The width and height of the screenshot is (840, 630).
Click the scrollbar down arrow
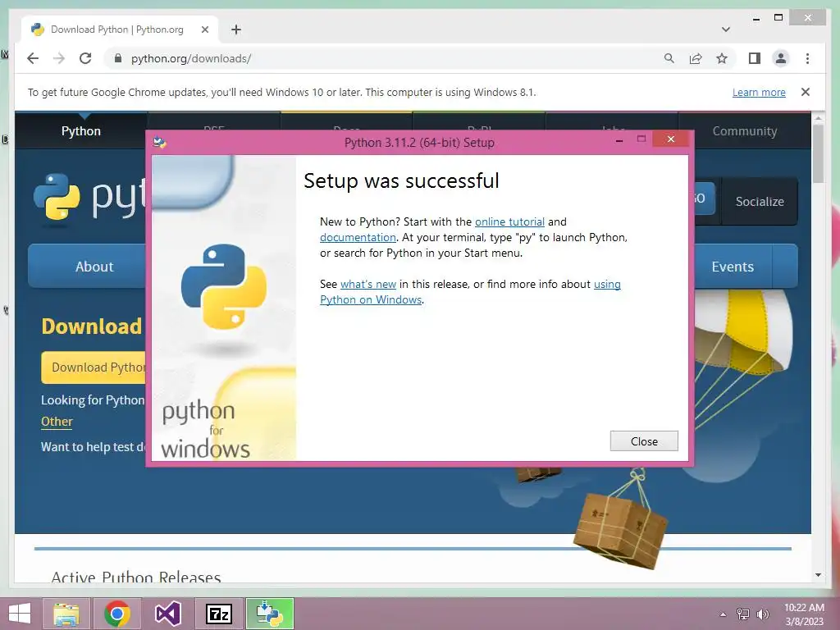[818, 575]
